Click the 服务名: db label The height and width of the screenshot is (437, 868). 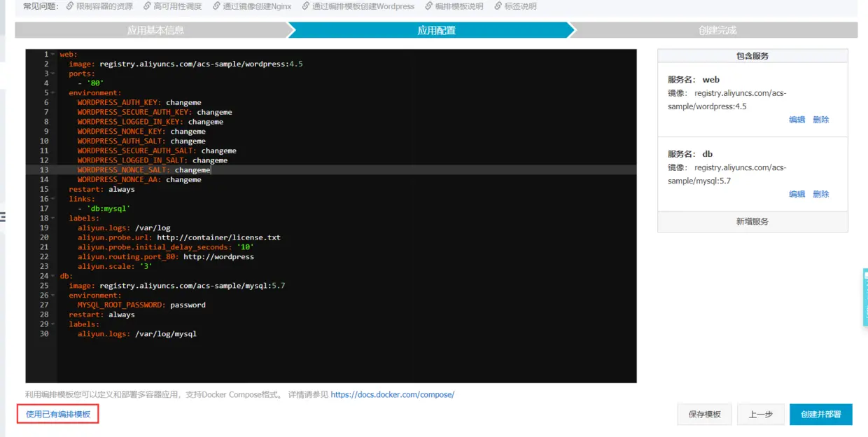(x=690, y=154)
